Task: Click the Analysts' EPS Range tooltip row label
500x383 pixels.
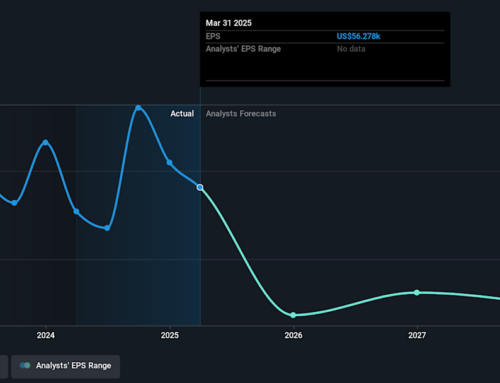Action: (x=243, y=49)
